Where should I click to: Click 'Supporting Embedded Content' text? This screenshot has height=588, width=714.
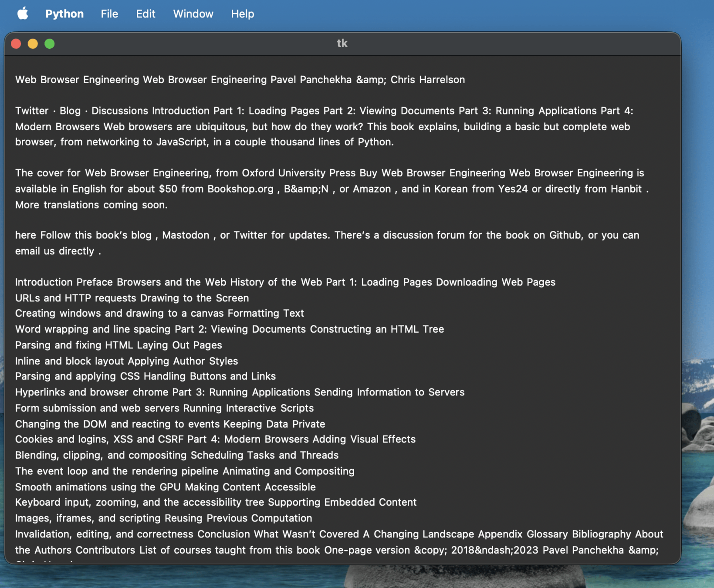click(342, 502)
